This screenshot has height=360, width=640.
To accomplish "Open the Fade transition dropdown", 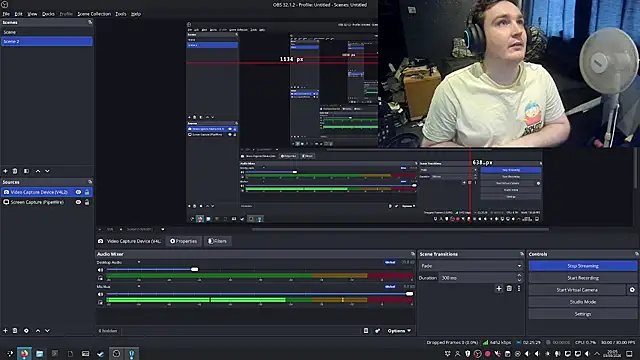I will point(471,266).
